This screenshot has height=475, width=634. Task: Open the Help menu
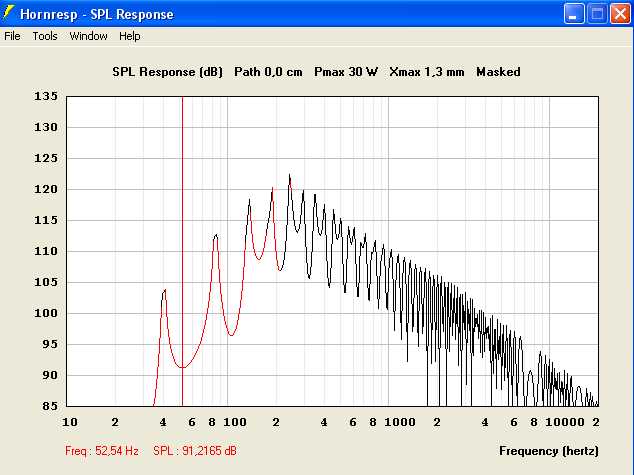[x=129, y=36]
